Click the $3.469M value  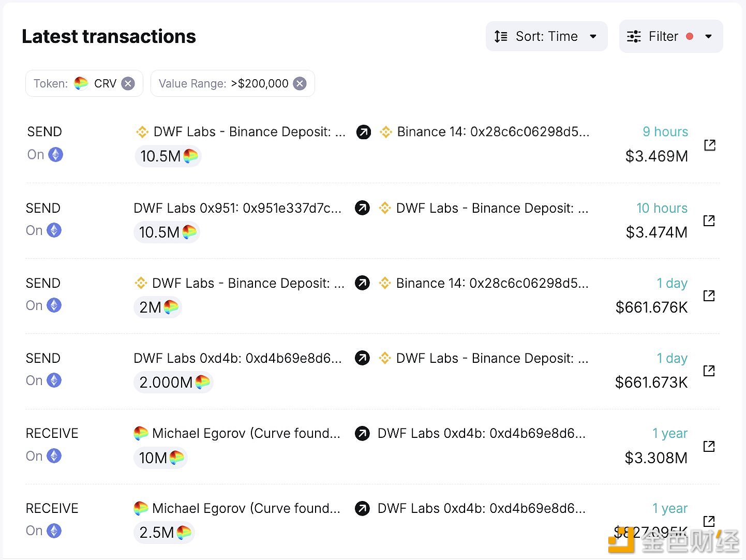tap(657, 156)
